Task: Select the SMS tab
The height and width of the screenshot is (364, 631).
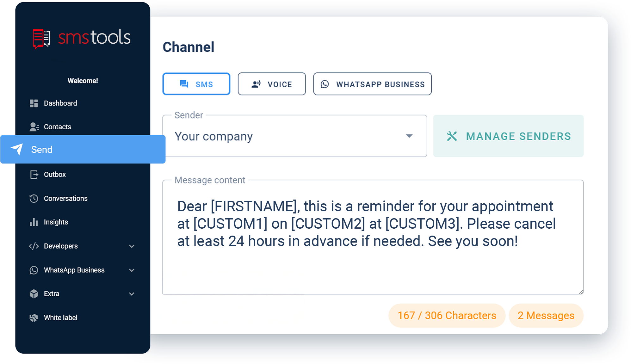Action: point(197,84)
